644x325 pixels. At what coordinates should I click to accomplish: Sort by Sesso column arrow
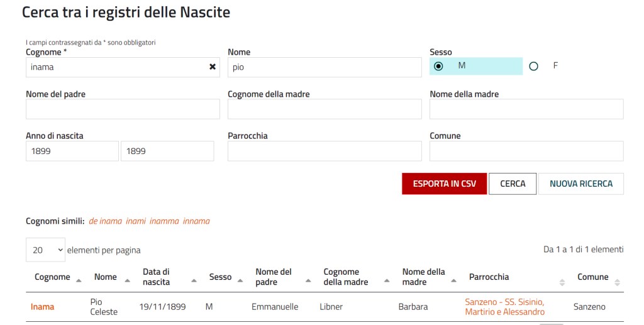click(240, 280)
